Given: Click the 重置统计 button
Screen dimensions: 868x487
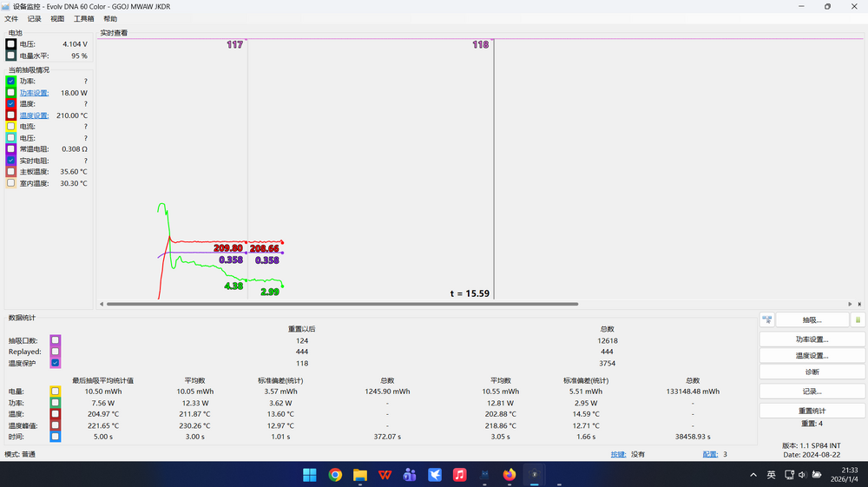Looking at the screenshot, I should 810,411.
